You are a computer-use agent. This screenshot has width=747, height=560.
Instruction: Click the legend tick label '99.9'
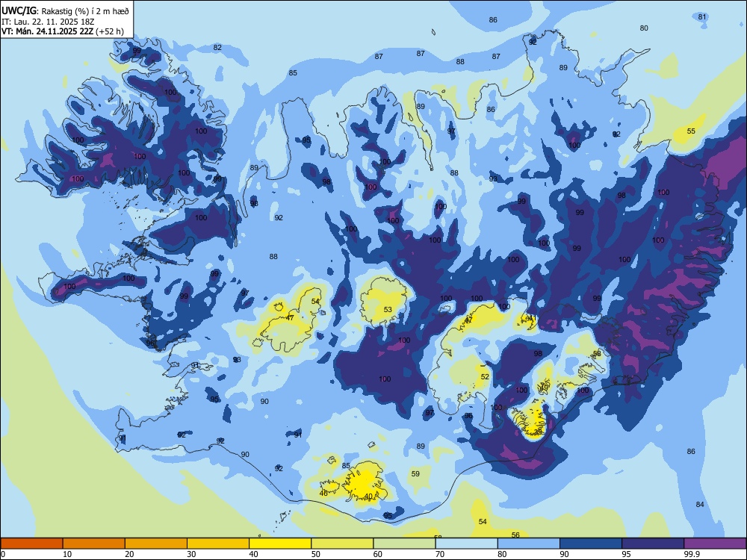pos(692,554)
